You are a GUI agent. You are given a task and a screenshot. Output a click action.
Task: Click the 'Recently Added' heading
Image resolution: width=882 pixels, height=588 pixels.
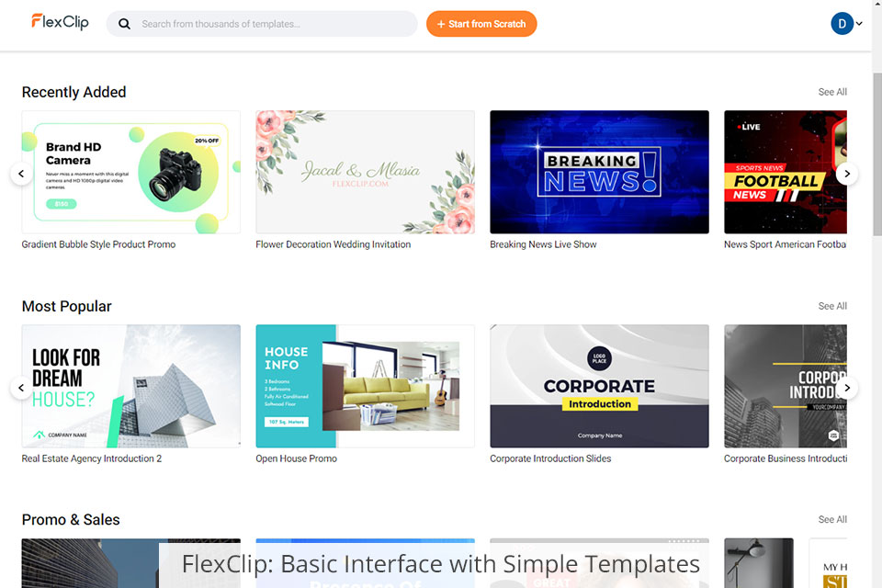73,92
